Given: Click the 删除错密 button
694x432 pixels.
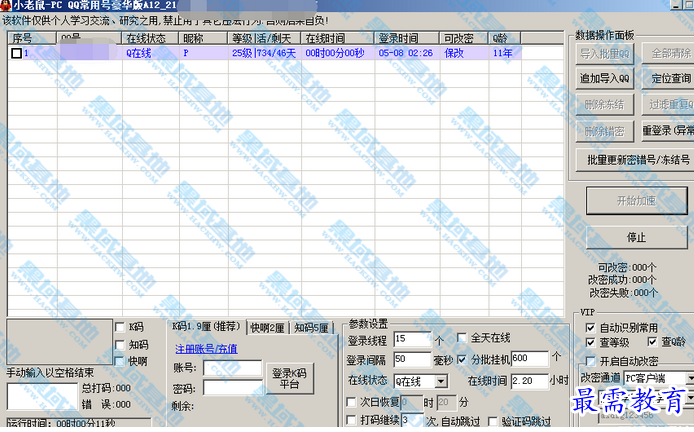Looking at the screenshot, I should coord(605,131).
